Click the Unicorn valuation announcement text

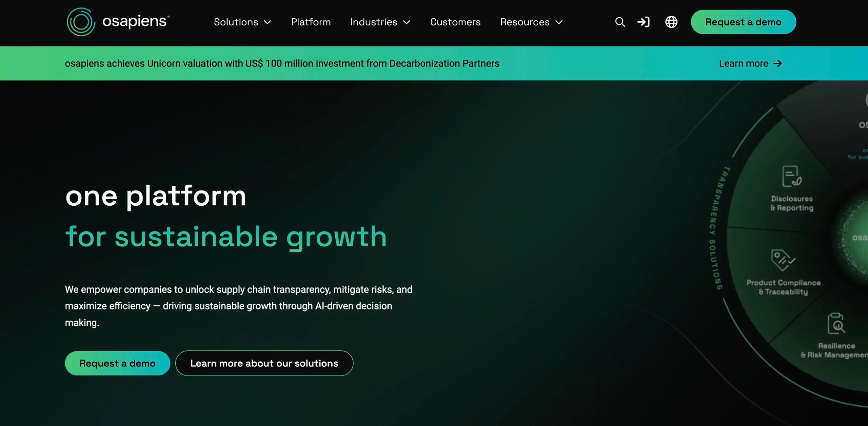[282, 63]
